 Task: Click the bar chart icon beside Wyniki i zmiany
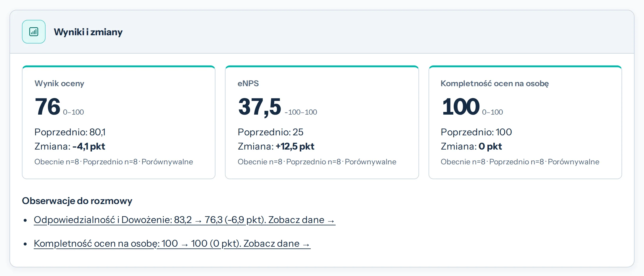[34, 32]
